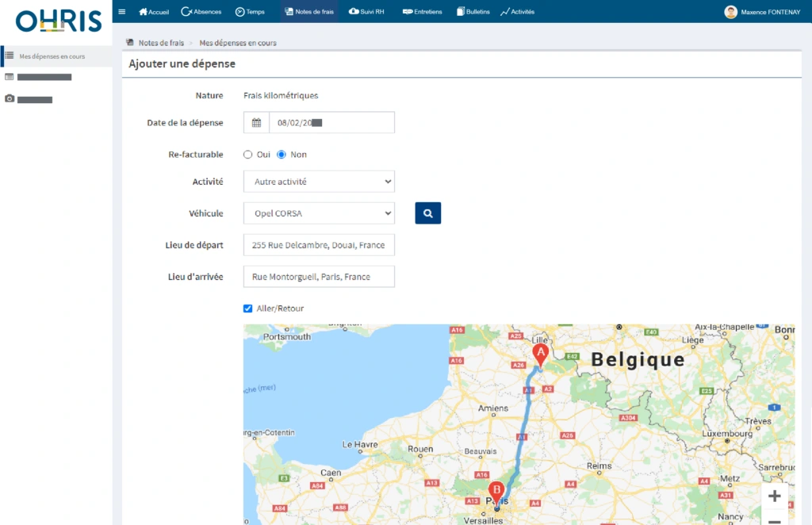812x525 pixels.
Task: Open the calendar date picker icon
Action: click(256, 123)
